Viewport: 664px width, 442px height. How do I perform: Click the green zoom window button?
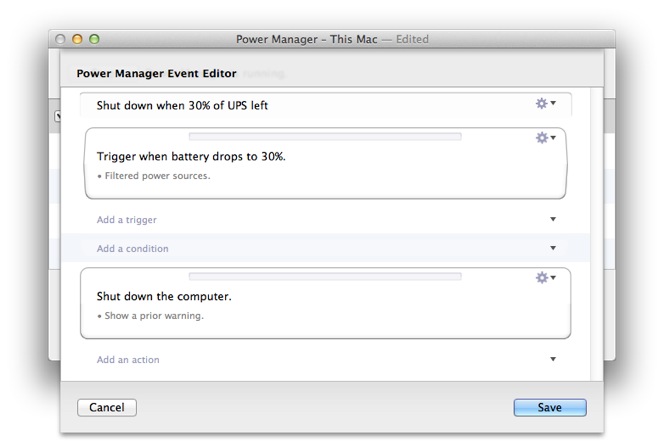pos(94,39)
